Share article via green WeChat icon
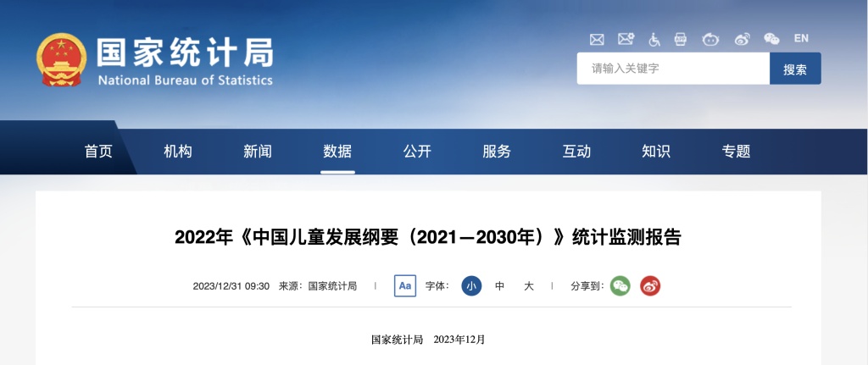 620,286
